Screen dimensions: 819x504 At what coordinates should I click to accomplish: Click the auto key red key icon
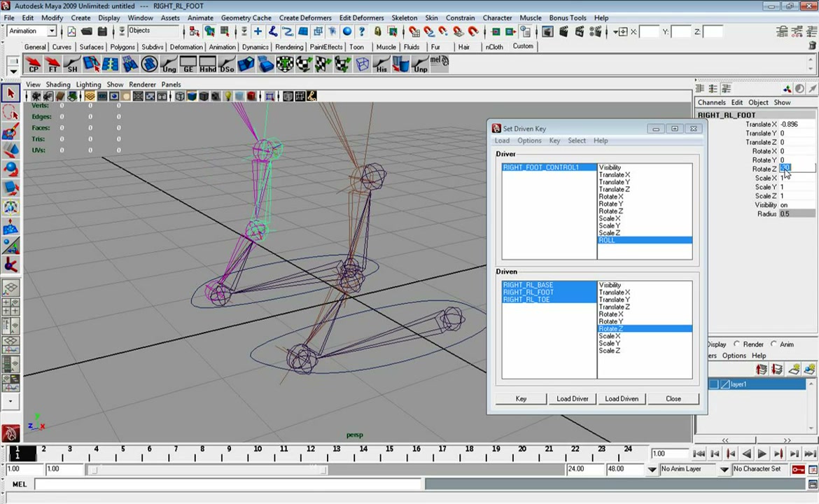[798, 470]
